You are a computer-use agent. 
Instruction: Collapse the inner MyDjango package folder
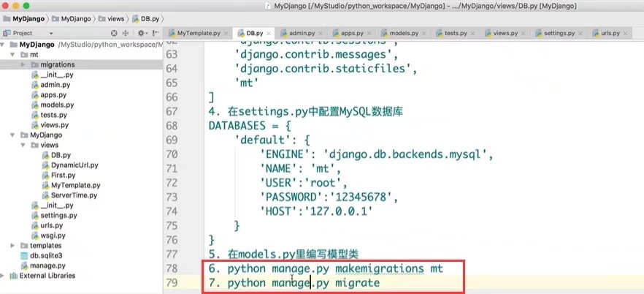[x=12, y=135]
